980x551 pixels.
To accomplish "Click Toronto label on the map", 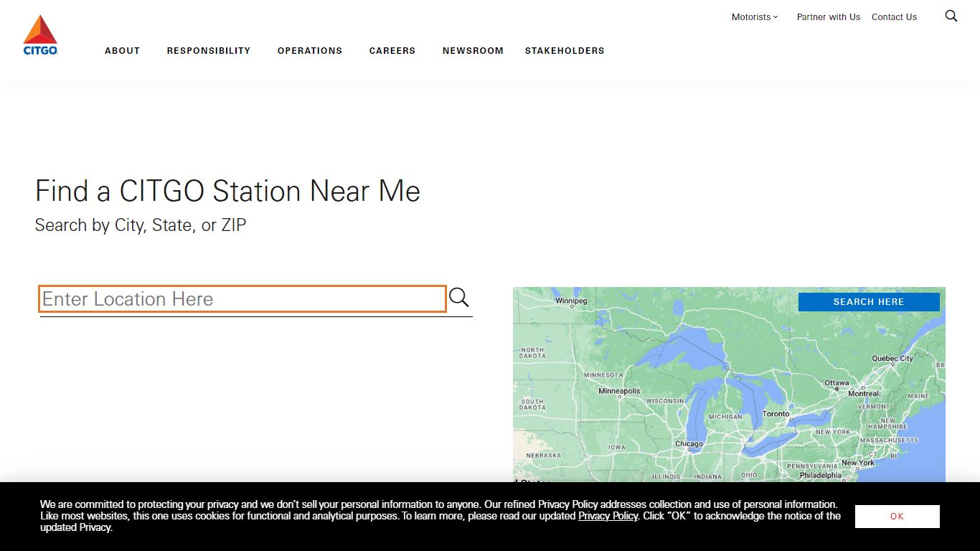I will point(776,414).
